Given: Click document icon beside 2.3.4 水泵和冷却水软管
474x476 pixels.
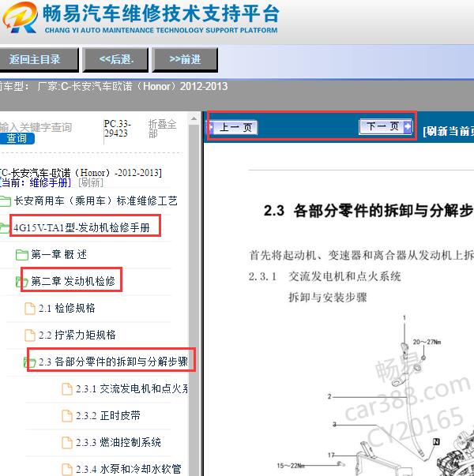Looking at the screenshot, I should pyautogui.click(x=67, y=470).
